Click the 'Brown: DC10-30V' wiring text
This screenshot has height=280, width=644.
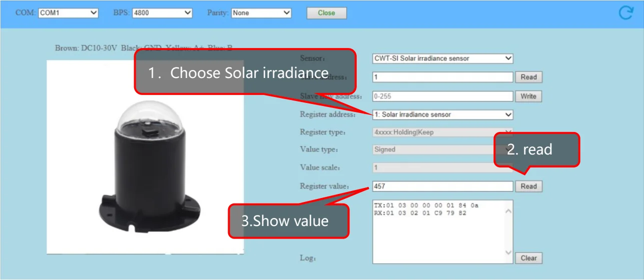(x=86, y=48)
